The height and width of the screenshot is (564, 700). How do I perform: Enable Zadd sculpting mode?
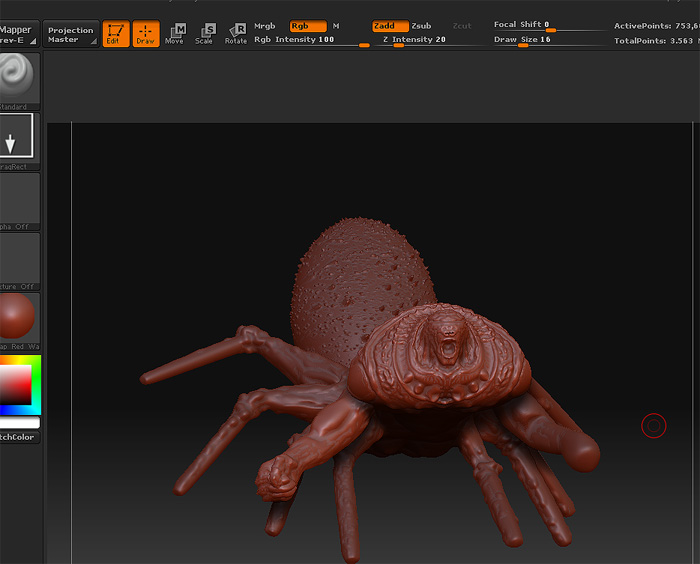tap(388, 26)
